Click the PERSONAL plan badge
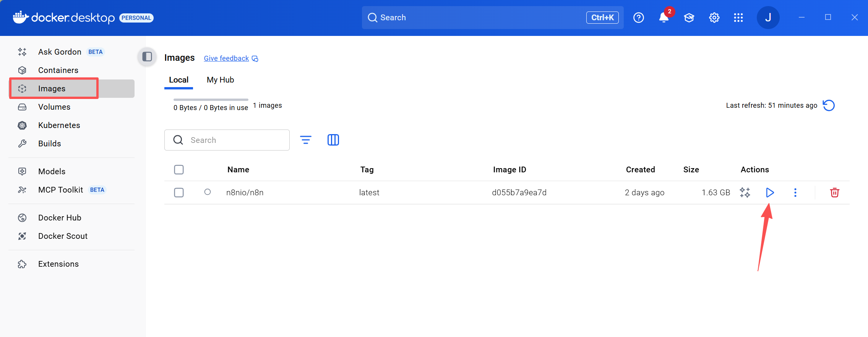Viewport: 868px width, 337px height. tap(136, 18)
